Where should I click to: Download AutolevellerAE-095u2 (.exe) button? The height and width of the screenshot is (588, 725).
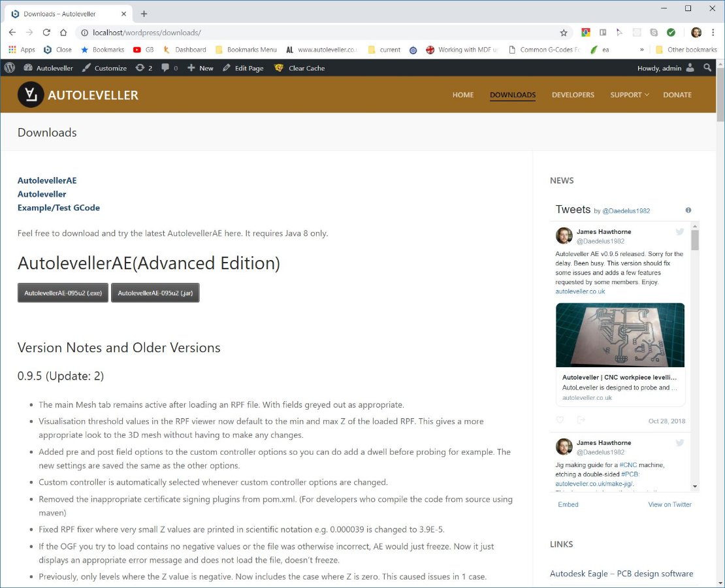click(63, 293)
